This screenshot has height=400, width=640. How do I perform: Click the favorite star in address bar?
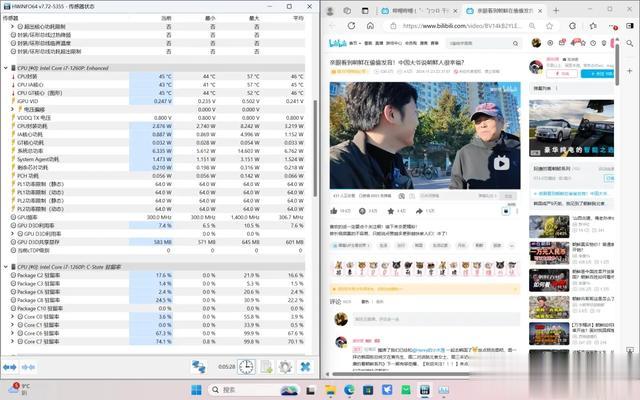point(549,26)
